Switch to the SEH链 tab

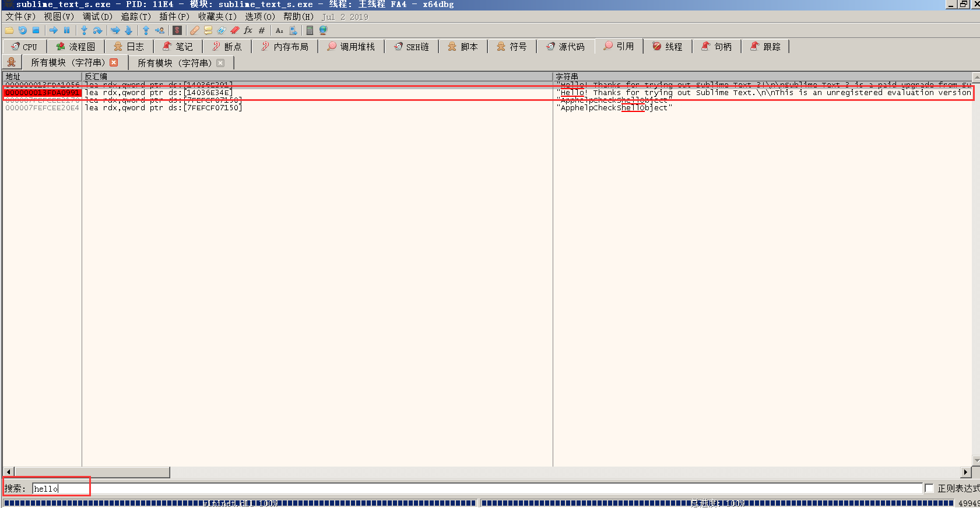tap(412, 47)
